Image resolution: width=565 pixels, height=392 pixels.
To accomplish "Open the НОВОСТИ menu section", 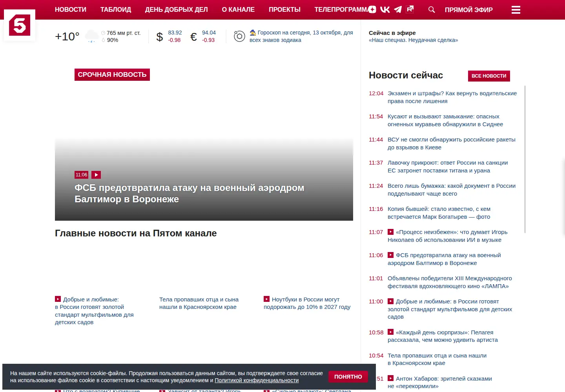I will coord(71,9).
